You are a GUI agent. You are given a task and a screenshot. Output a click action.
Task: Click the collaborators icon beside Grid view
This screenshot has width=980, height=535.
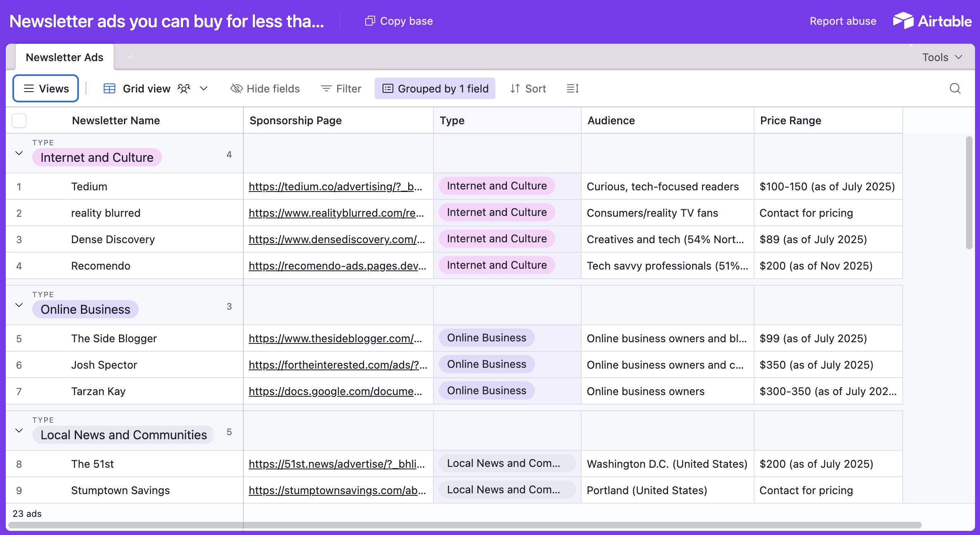click(x=184, y=88)
